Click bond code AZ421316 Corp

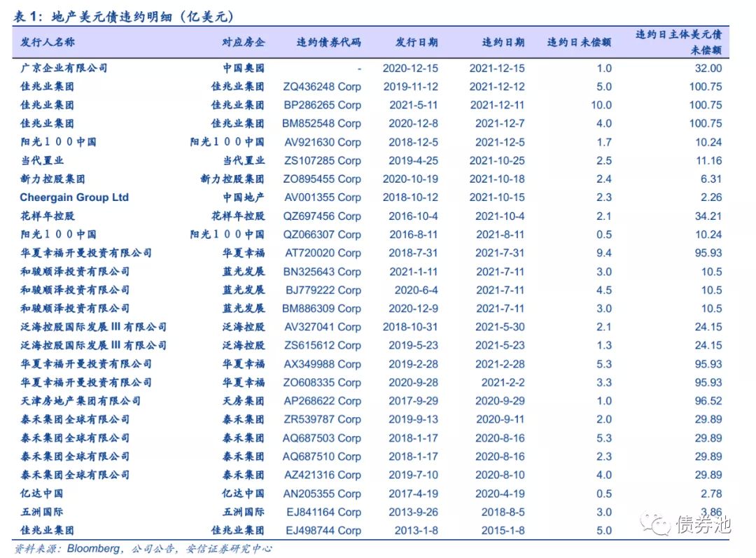pyautogui.click(x=323, y=475)
